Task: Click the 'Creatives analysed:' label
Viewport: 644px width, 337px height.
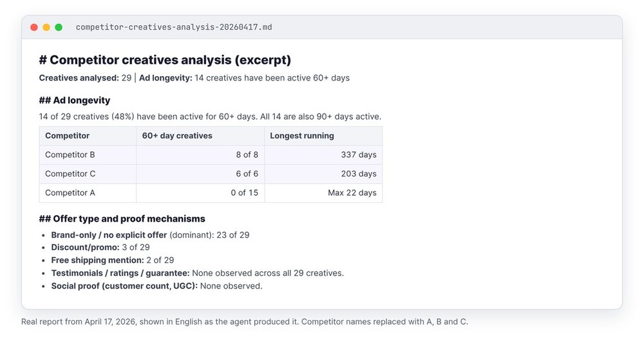Action: [79, 78]
